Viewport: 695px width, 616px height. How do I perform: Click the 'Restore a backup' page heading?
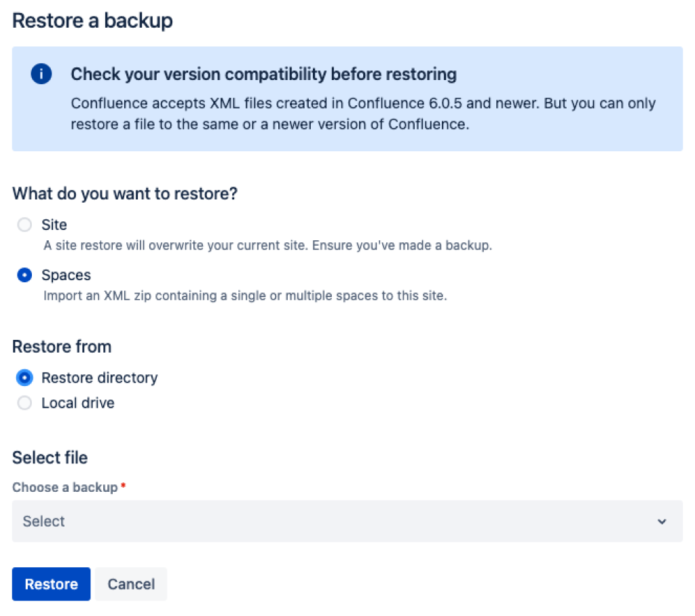[92, 20]
